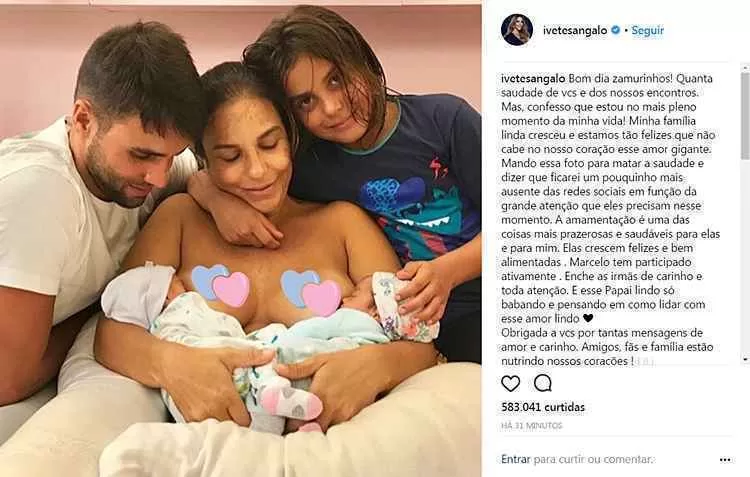Viewport: 750px width, 477px height.
Task: Click the caption scrollbar down arrow
Action: (745, 359)
